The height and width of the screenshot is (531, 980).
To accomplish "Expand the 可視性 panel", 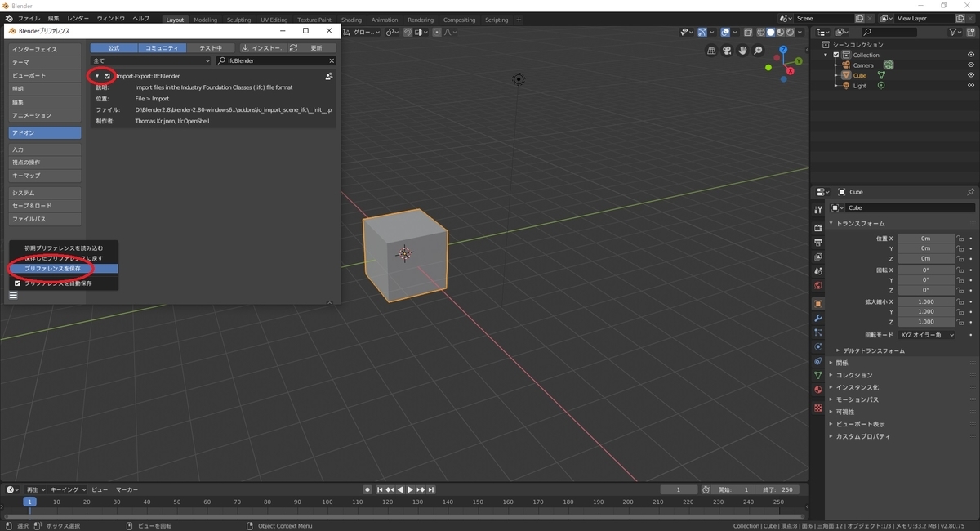I will [832, 412].
